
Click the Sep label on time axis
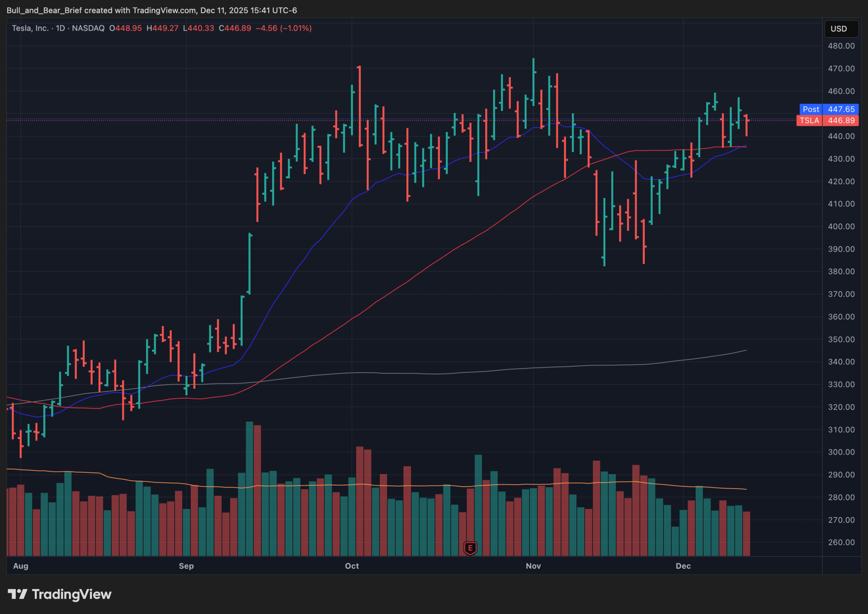coord(186,566)
